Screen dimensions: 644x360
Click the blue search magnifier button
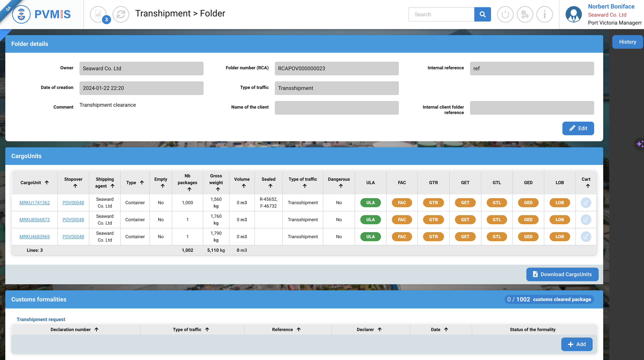point(482,14)
